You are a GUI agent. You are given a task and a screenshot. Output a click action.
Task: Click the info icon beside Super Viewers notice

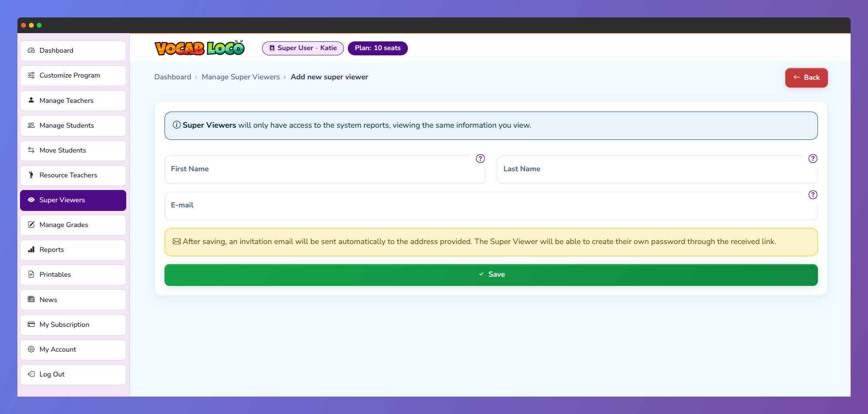(x=177, y=125)
